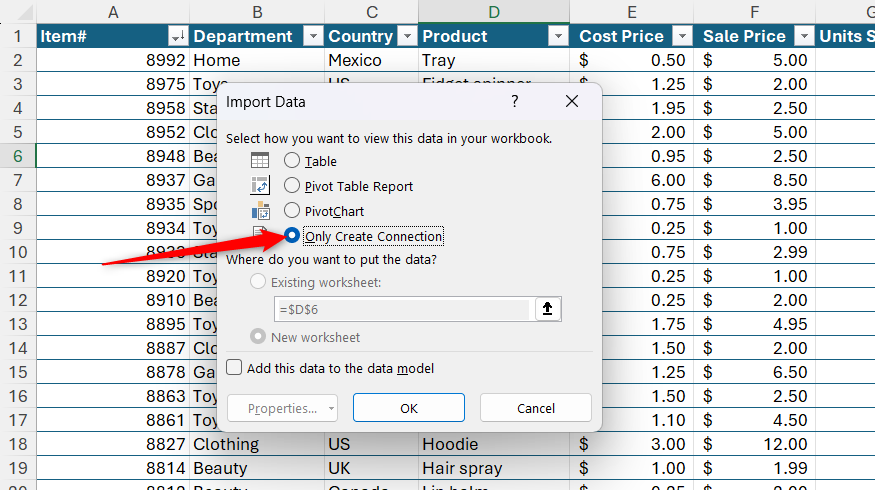Click cost price 6.00 cell
This screenshot has width=875, height=490.
point(647,180)
